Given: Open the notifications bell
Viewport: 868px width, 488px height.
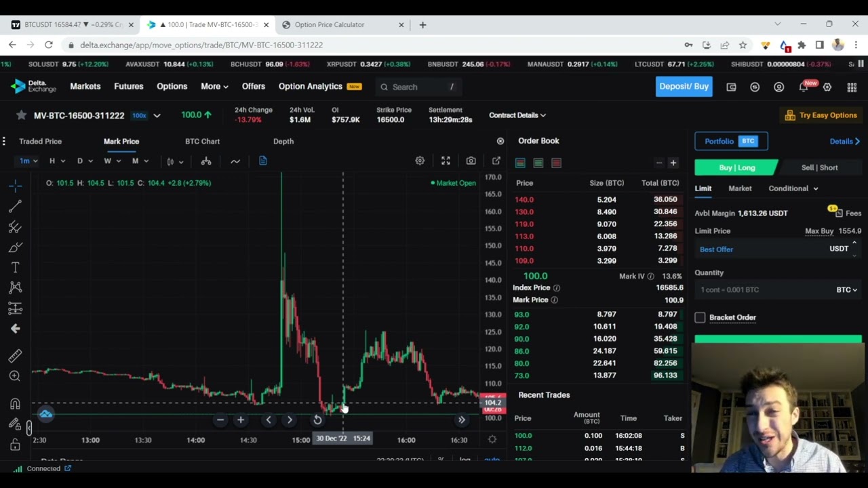Looking at the screenshot, I should [x=804, y=87].
